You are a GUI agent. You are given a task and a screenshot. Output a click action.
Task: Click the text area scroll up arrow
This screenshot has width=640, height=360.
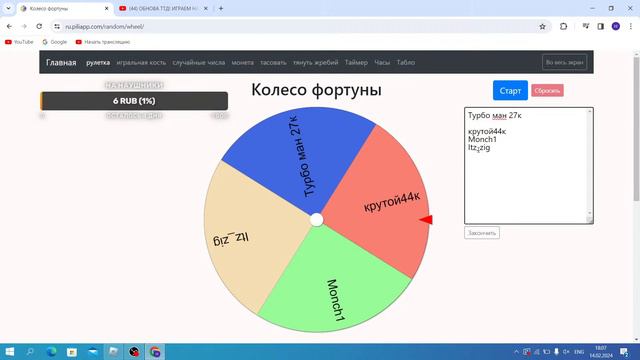click(x=589, y=111)
